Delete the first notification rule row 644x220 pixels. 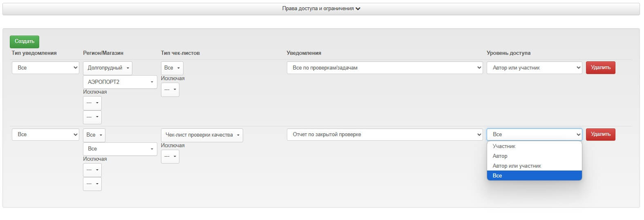600,67
